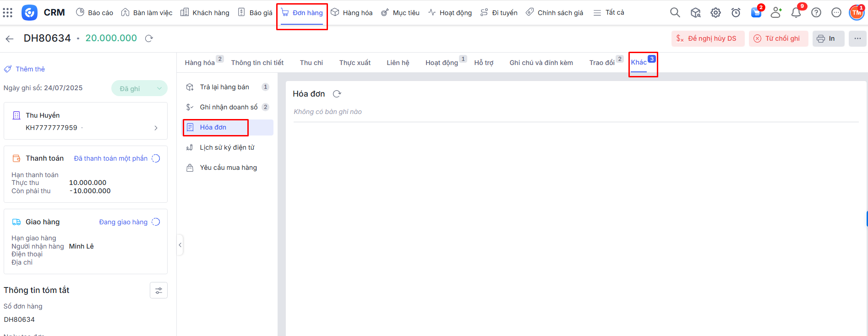
Task: Switch to the Thu chi tab
Action: click(311, 63)
